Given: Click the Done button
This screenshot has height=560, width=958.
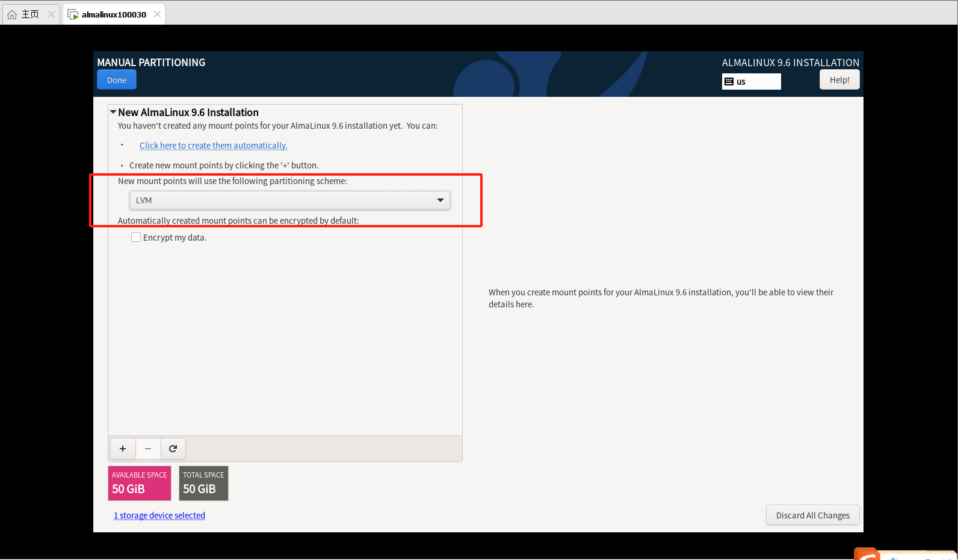Looking at the screenshot, I should click(x=117, y=80).
